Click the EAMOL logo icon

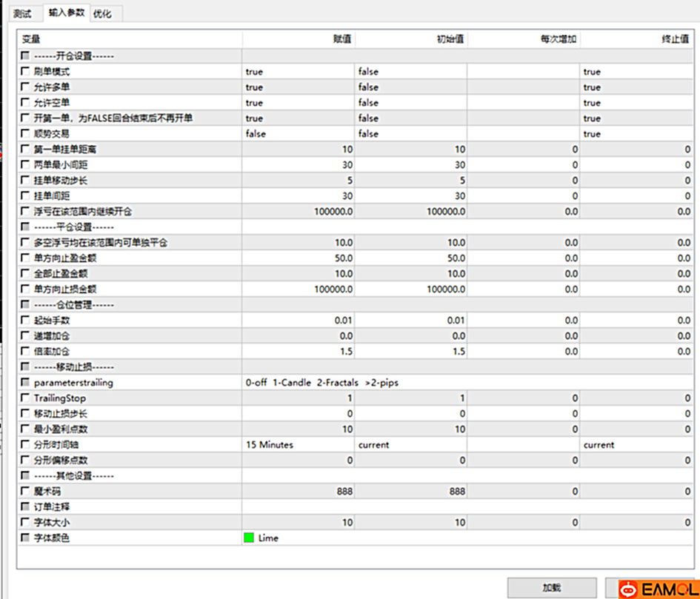pos(628,589)
